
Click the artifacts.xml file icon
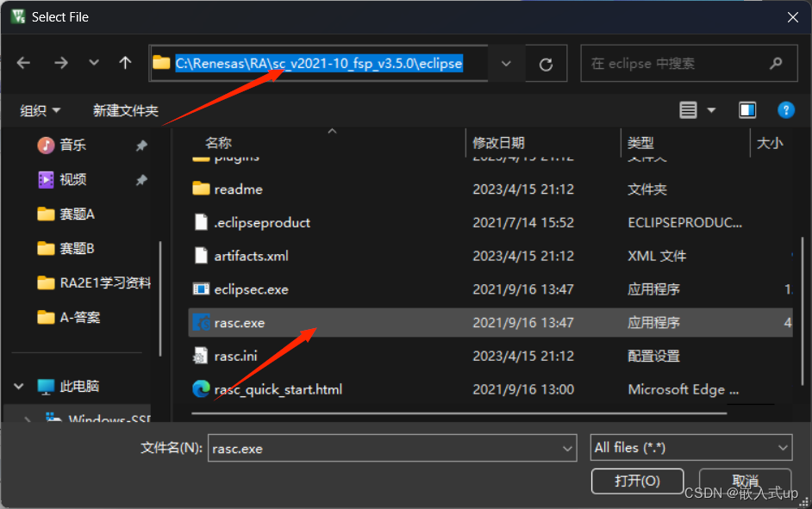click(201, 256)
